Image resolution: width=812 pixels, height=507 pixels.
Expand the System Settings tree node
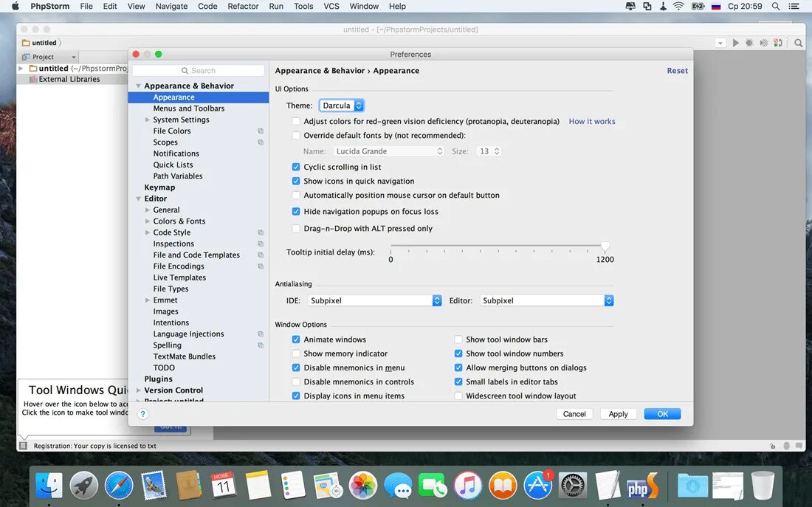click(x=148, y=120)
